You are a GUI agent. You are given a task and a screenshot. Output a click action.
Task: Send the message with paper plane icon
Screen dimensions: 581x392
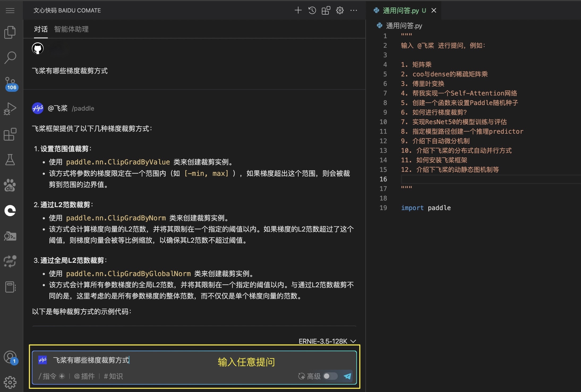(x=347, y=376)
